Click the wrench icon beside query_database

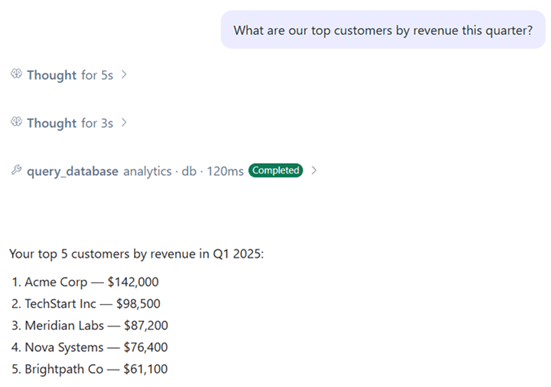pyautogui.click(x=16, y=170)
